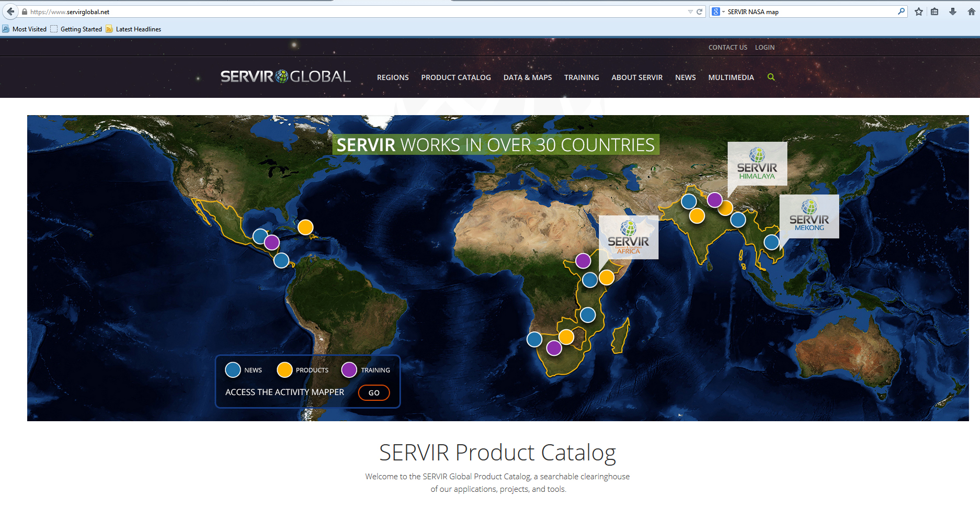Click GO to access Activity Mapper
Image resolution: width=980 pixels, height=507 pixels.
click(x=374, y=392)
